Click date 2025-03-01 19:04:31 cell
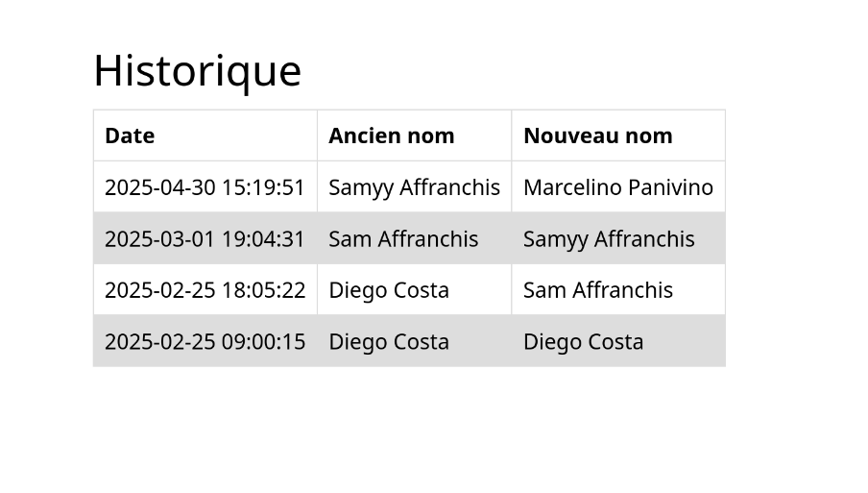Image resolution: width=868 pixels, height=493 pixels. pyautogui.click(x=205, y=238)
